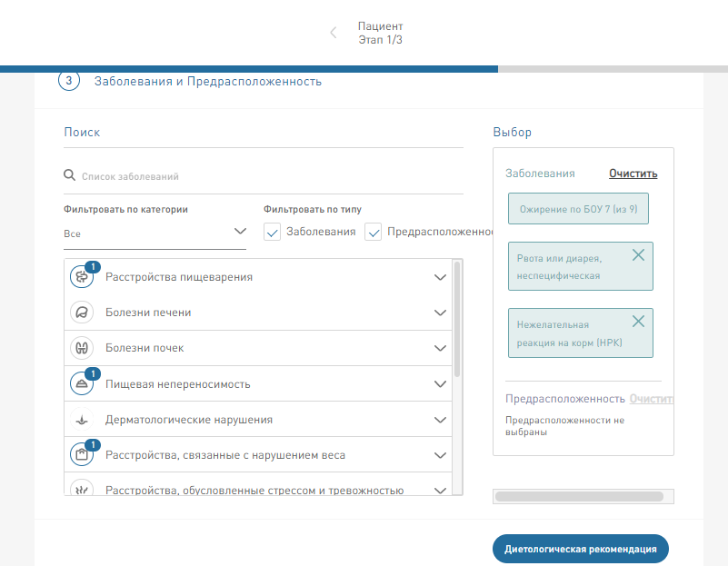Click Очистить link for Заболевания
Screen dimensions: 728x566
tap(633, 174)
